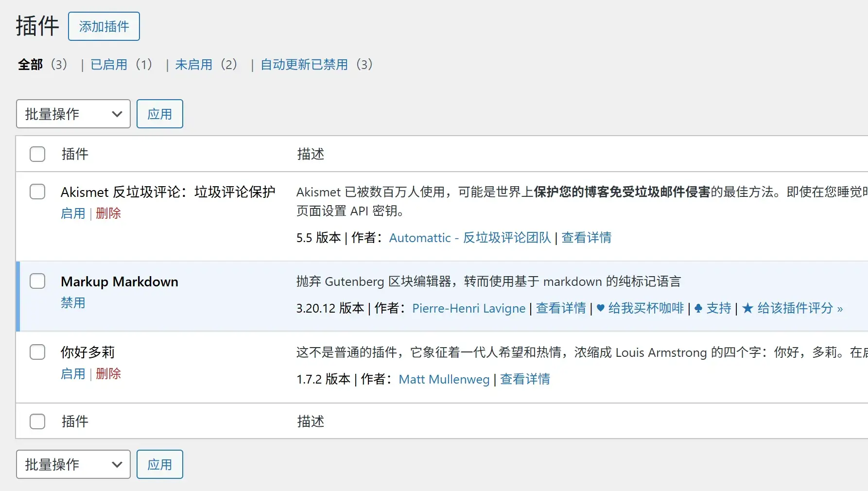
Task: Open Matt Mullenweg author link
Action: (444, 379)
